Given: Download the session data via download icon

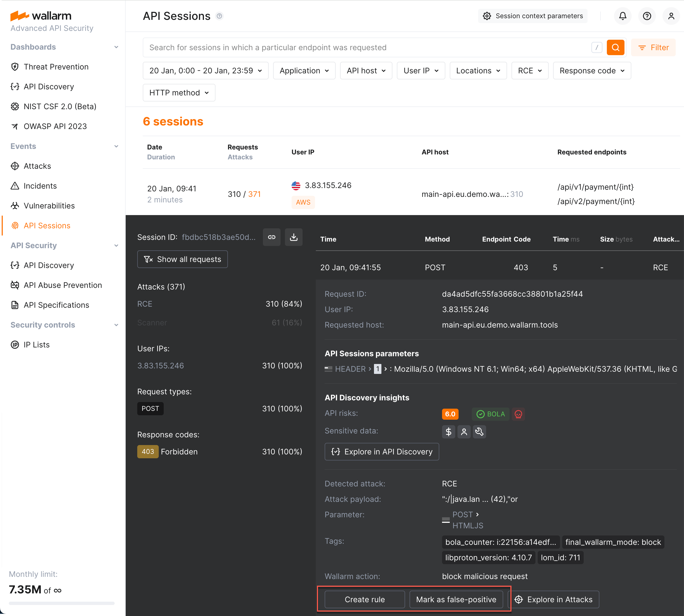Looking at the screenshot, I should point(293,237).
